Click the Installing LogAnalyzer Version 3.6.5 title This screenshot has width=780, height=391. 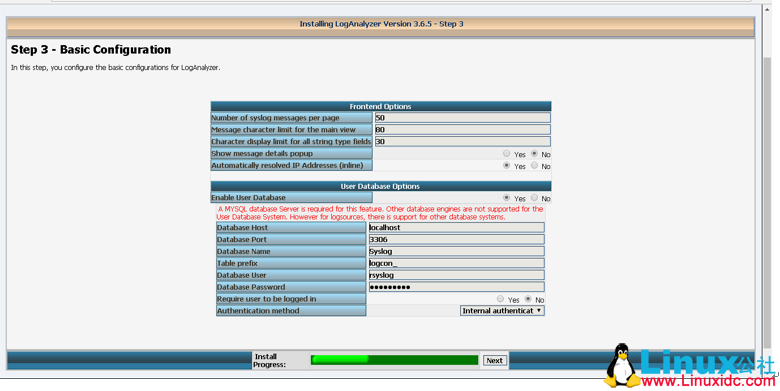pyautogui.click(x=382, y=24)
